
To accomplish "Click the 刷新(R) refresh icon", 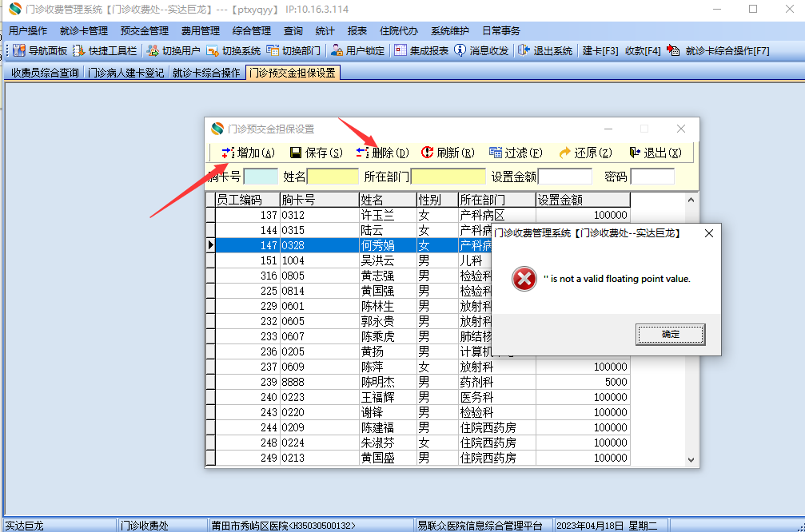I will (427, 153).
